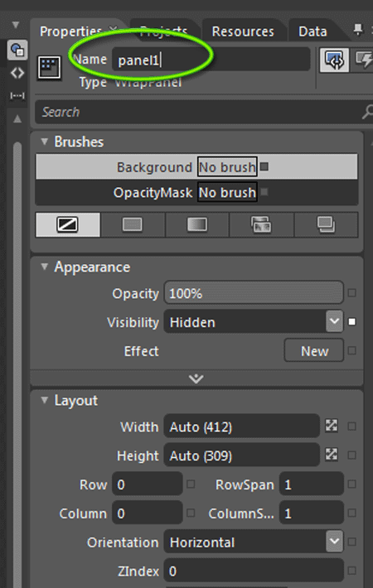Select the Solid color brush tab
This screenshot has width=373, height=588.
coord(133,224)
